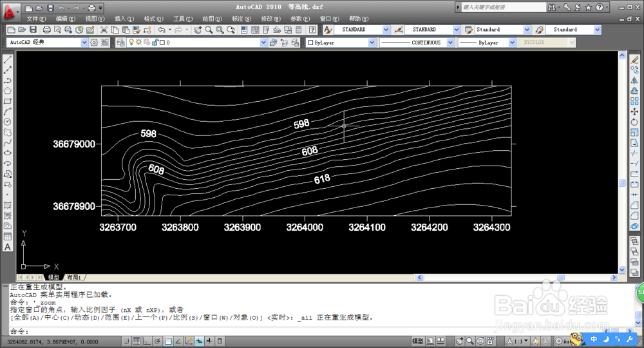The height and width of the screenshot is (348, 644).
Task: Toggle Dynamic Input in status bar
Action: (x=199, y=341)
